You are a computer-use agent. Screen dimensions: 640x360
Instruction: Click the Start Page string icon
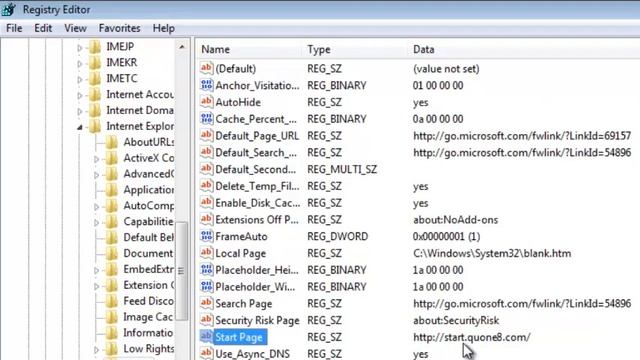click(x=207, y=337)
